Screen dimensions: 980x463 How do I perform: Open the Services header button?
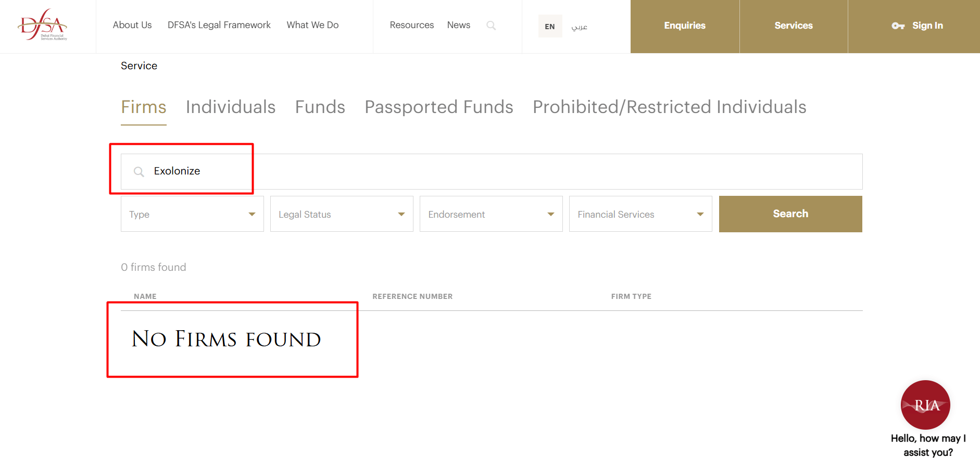click(793, 26)
